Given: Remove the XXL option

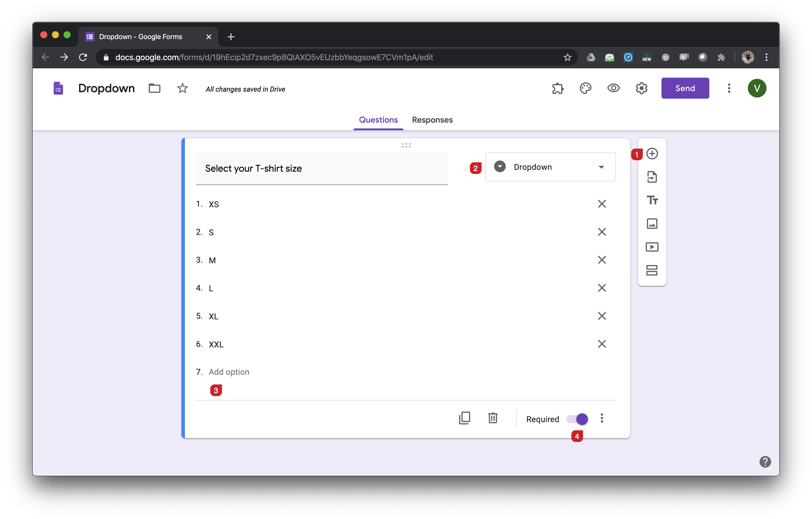Looking at the screenshot, I should point(602,344).
